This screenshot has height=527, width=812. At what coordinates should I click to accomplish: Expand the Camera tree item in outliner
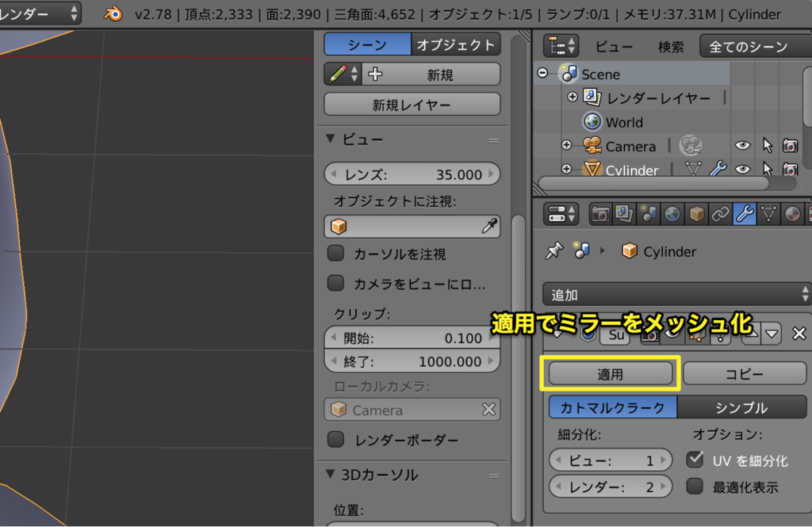(566, 146)
